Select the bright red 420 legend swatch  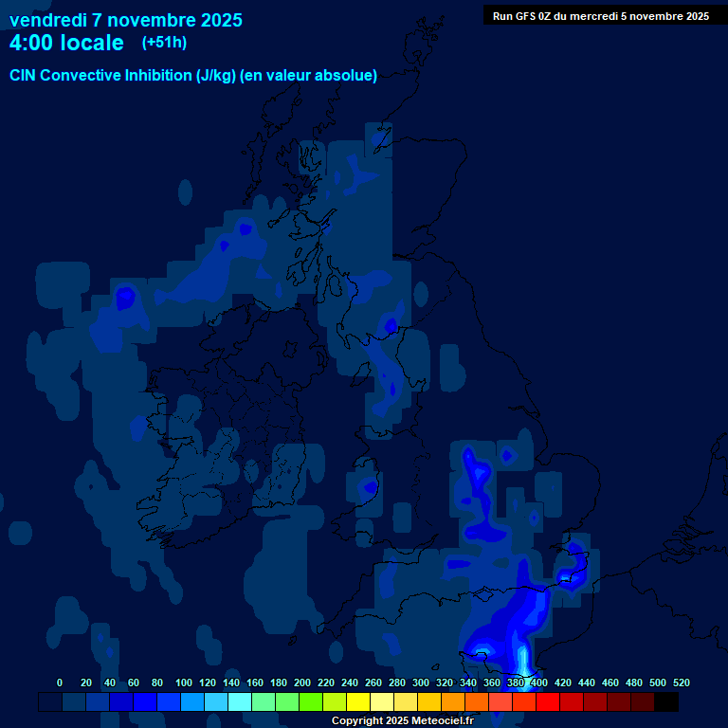click(548, 701)
